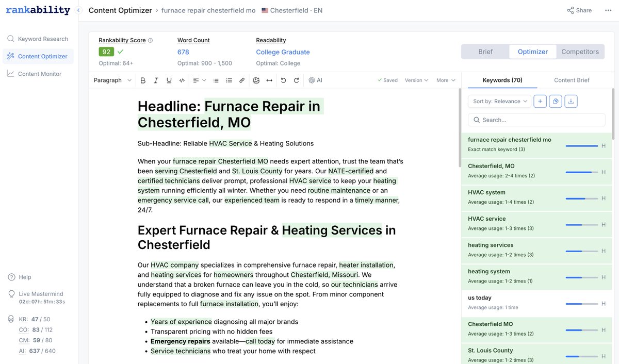Switch to the Brief view
Viewport: 619px width, 364px height.
click(485, 52)
